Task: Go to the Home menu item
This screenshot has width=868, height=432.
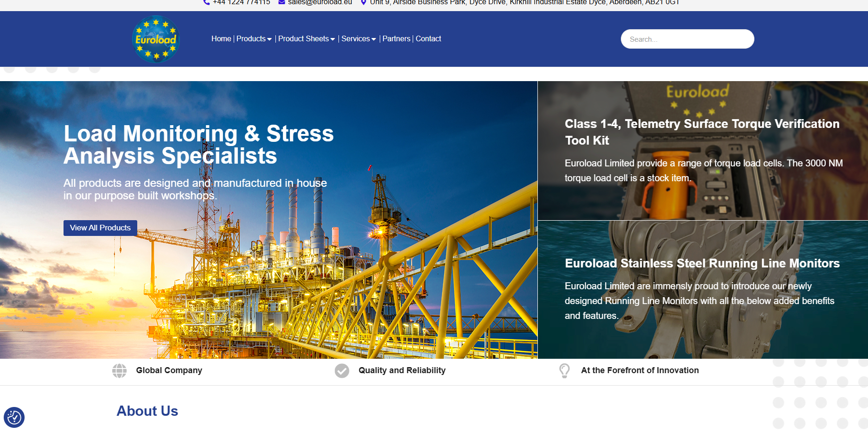Action: 221,39
